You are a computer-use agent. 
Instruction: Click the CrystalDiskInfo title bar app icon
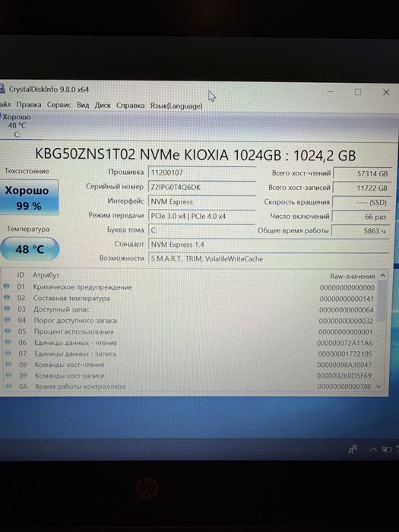coord(2,89)
